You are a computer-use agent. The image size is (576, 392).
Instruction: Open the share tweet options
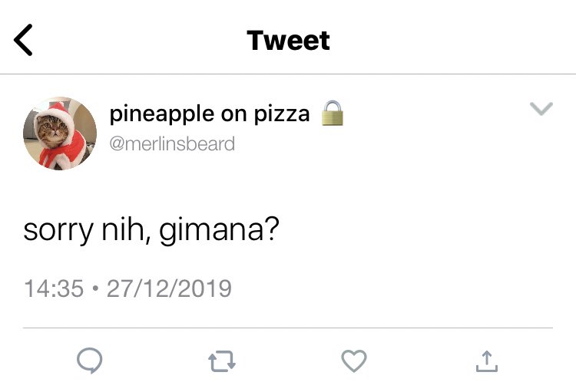(486, 361)
